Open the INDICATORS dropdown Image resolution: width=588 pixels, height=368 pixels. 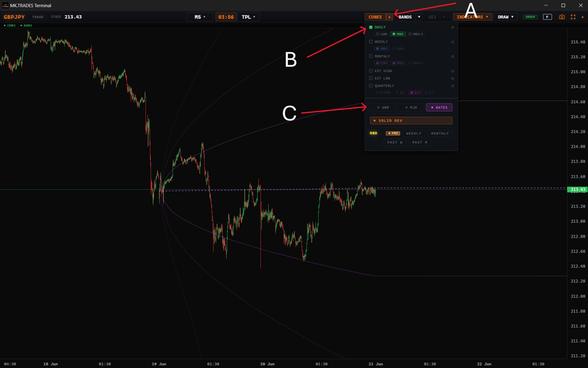pos(472,17)
